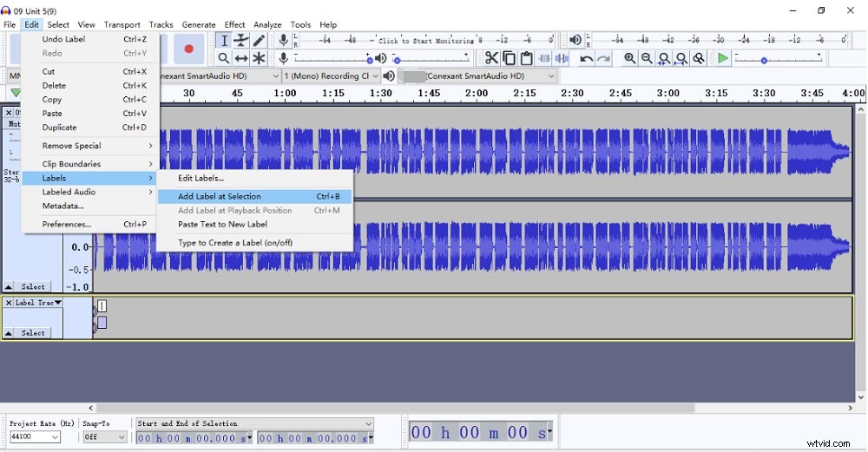Image resolution: width=868 pixels, height=452 pixels.
Task: Click the Zoom Out toolbar icon
Action: pos(647,58)
